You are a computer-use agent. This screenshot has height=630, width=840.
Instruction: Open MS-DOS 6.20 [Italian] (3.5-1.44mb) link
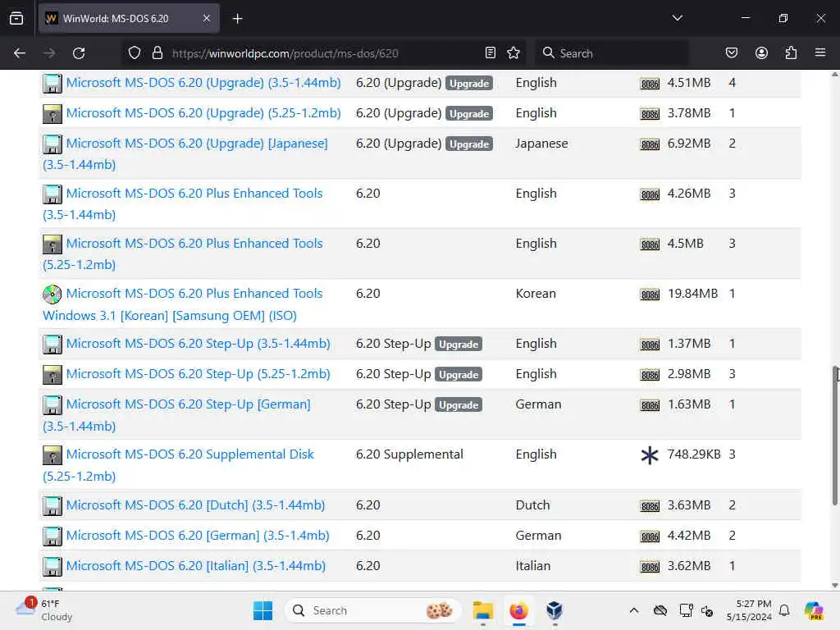point(195,566)
